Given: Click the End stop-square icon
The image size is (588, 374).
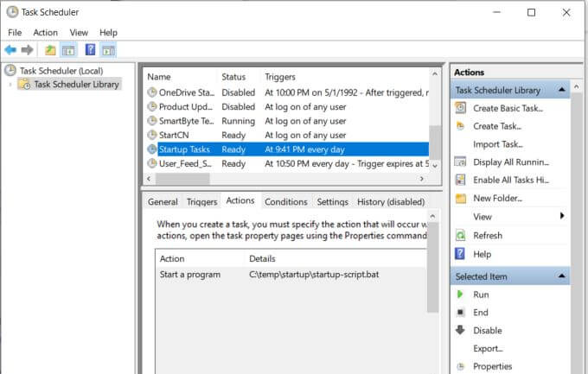Looking at the screenshot, I should (461, 312).
